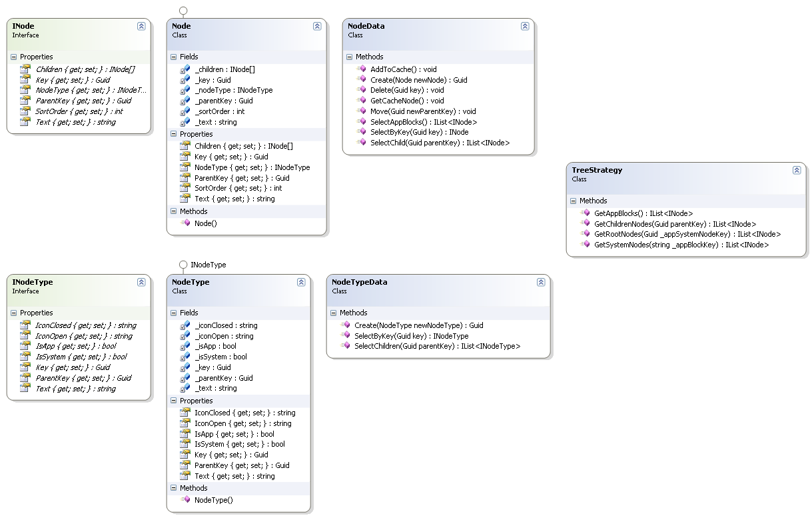812x518 pixels.
Task: Select GetRootNodes method in TreeStrategy
Action: click(687, 234)
